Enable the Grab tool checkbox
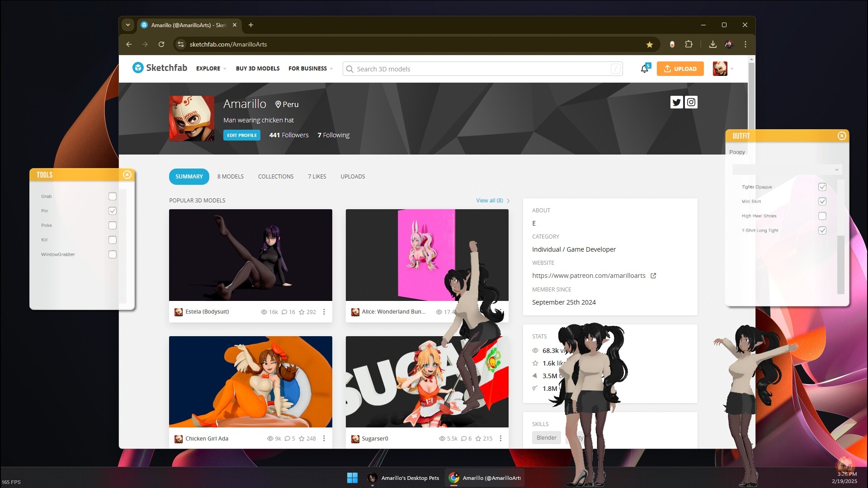This screenshot has height=488, width=868. coord(113,196)
